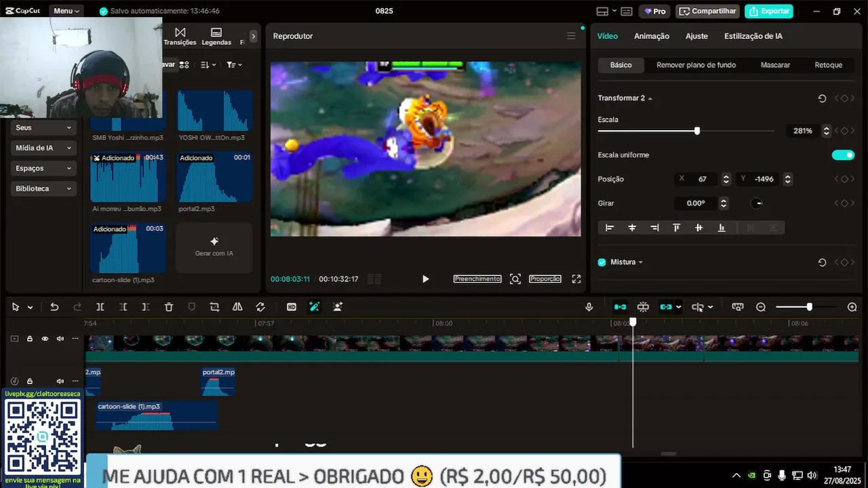Open the Retoque sub-tab
The height and width of the screenshot is (488, 868).
[829, 65]
